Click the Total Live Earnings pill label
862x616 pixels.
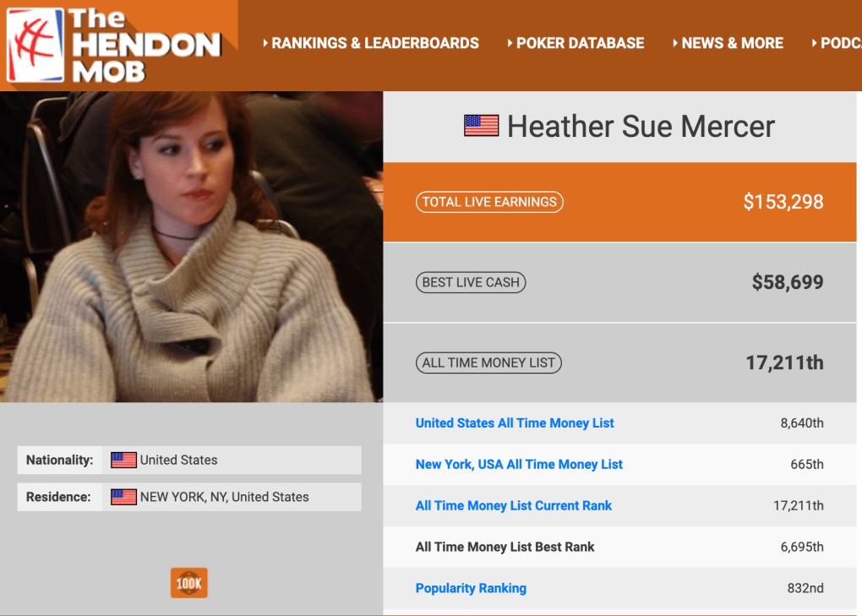point(489,202)
